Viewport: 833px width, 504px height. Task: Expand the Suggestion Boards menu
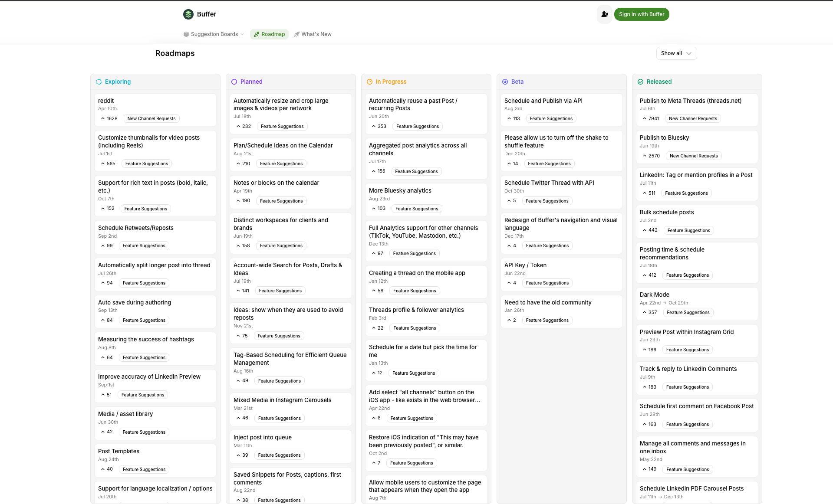[214, 34]
